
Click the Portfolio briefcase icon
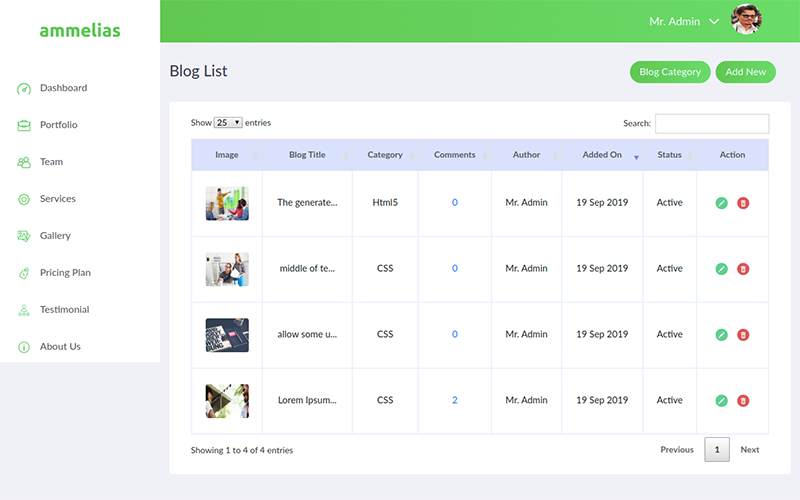click(24, 125)
